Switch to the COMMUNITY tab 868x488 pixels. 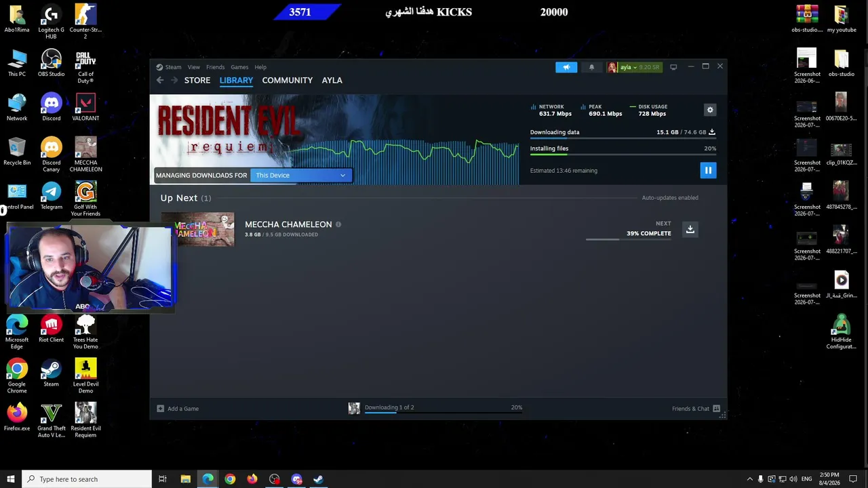[288, 80]
